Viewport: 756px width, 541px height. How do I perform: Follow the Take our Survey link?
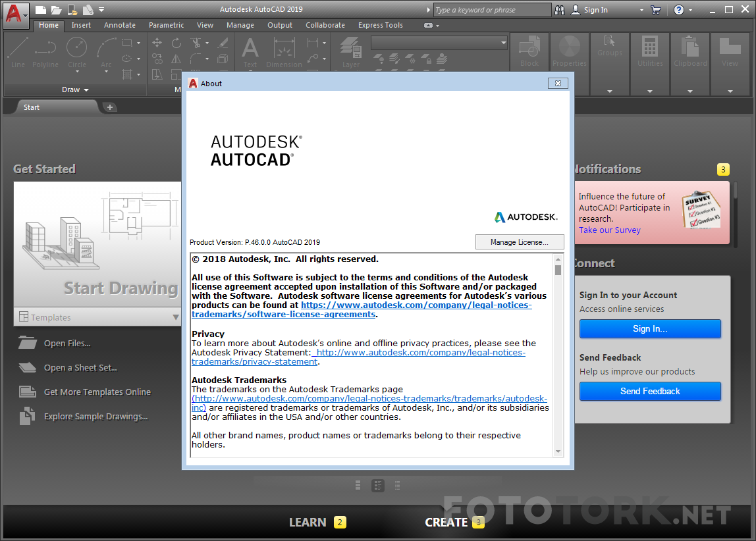[609, 230]
